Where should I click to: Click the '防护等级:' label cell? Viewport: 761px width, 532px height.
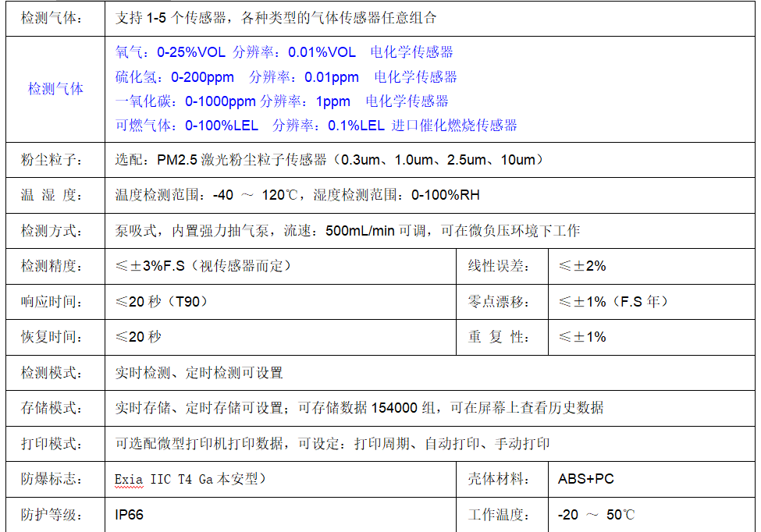pos(55,515)
